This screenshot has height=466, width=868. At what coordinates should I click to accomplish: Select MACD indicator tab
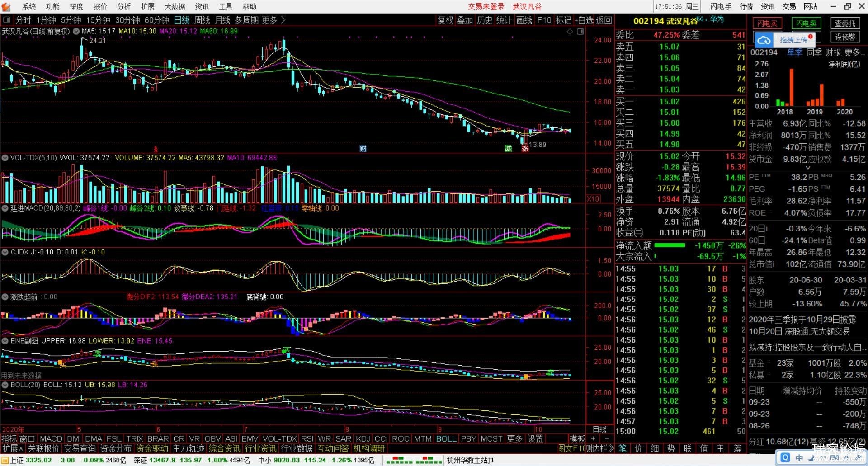coord(51,438)
